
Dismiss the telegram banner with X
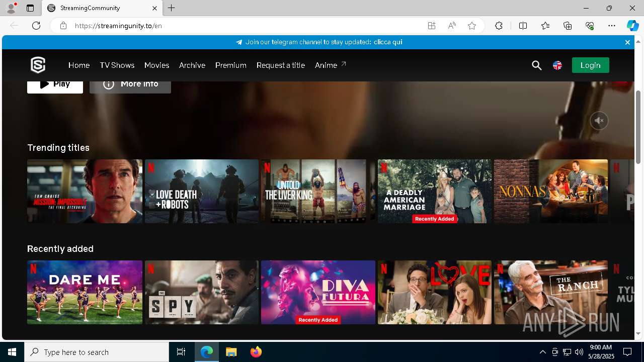coord(627,42)
